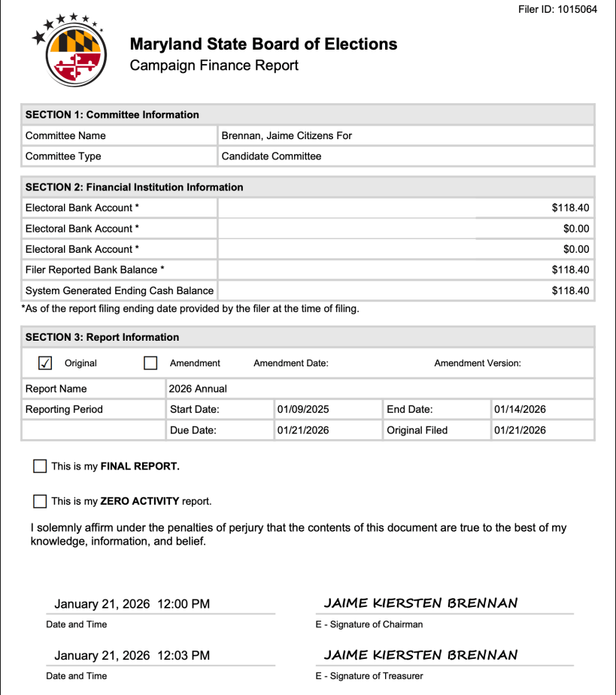Image resolution: width=616 pixels, height=695 pixels.
Task: Tick the Amendment checkbox
Action: coord(150,363)
